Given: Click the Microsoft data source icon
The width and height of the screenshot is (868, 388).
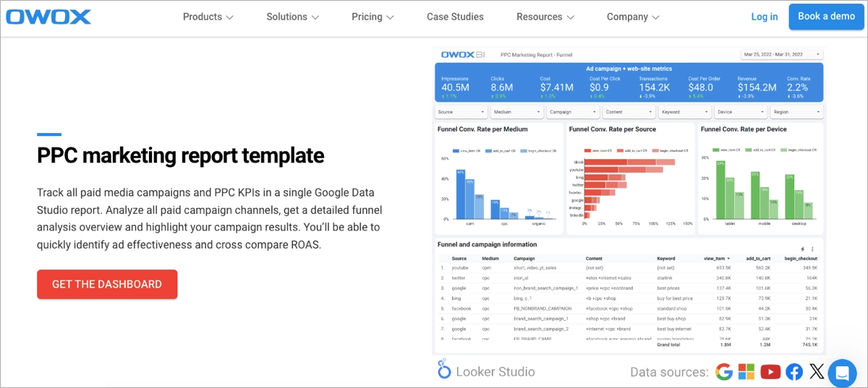Looking at the screenshot, I should 746,371.
